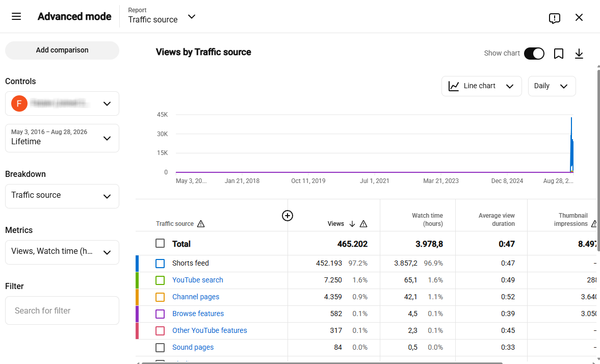Check the Total row checkbox
Image resolution: width=600 pixels, height=364 pixels.
160,244
